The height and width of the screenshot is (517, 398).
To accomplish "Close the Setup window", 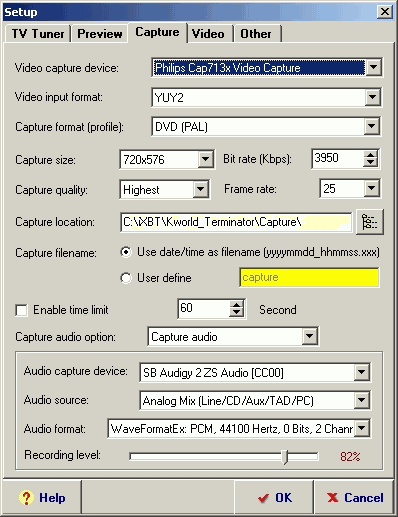I will 384,12.
